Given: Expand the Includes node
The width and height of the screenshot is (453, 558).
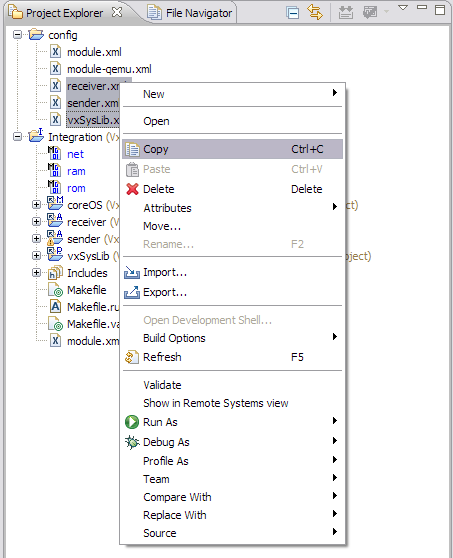Looking at the screenshot, I should [x=36, y=273].
